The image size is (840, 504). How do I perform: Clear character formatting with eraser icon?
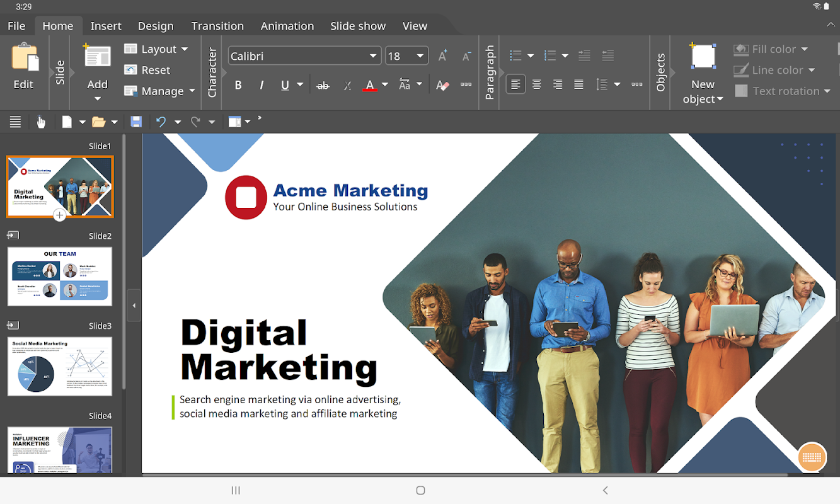click(x=442, y=85)
